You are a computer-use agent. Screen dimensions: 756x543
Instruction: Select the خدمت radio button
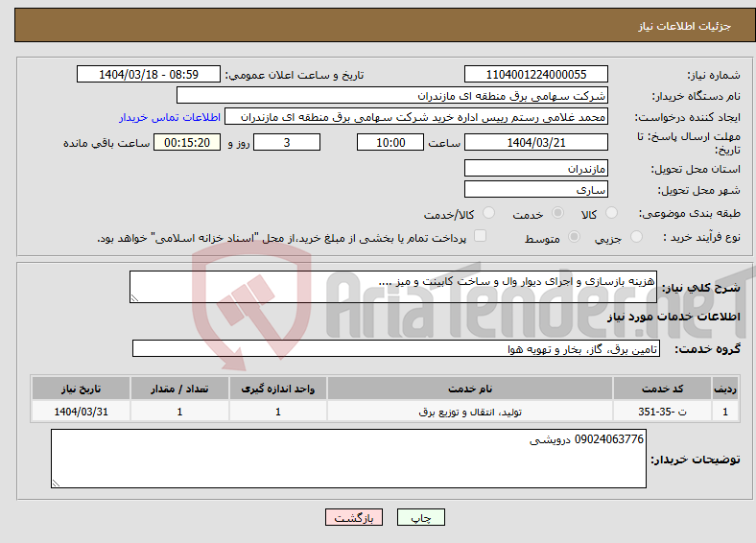point(557,213)
